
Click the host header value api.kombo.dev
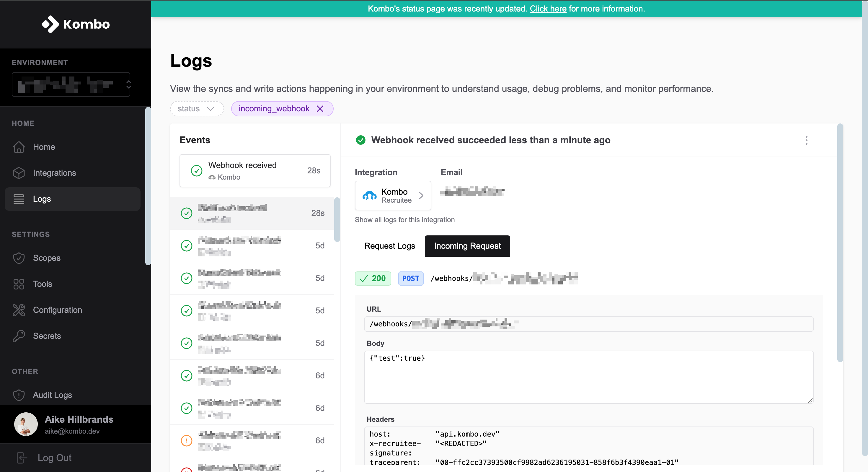tap(467, 434)
